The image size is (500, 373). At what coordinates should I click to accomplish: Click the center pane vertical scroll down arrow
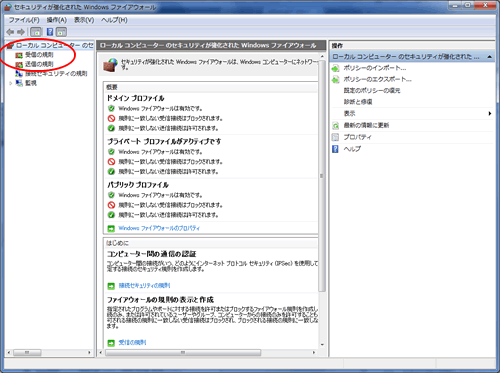(322, 345)
